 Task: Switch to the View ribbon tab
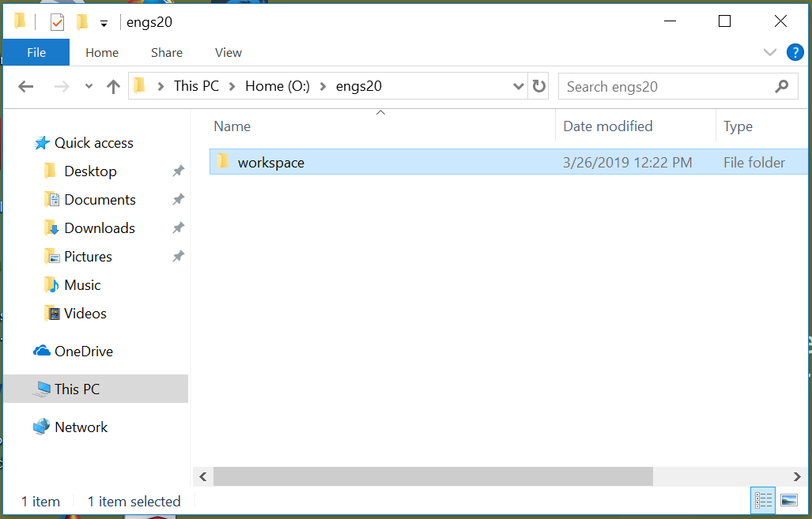(x=228, y=52)
